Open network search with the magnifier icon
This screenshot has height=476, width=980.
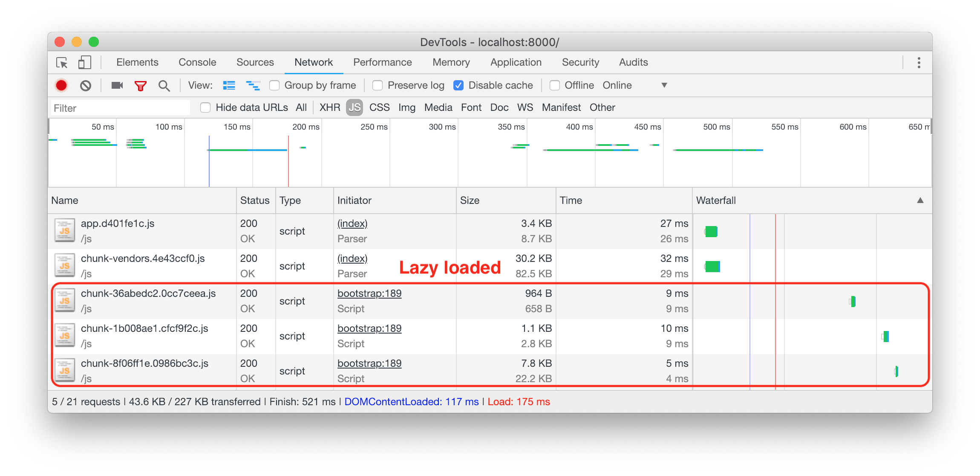click(x=164, y=86)
